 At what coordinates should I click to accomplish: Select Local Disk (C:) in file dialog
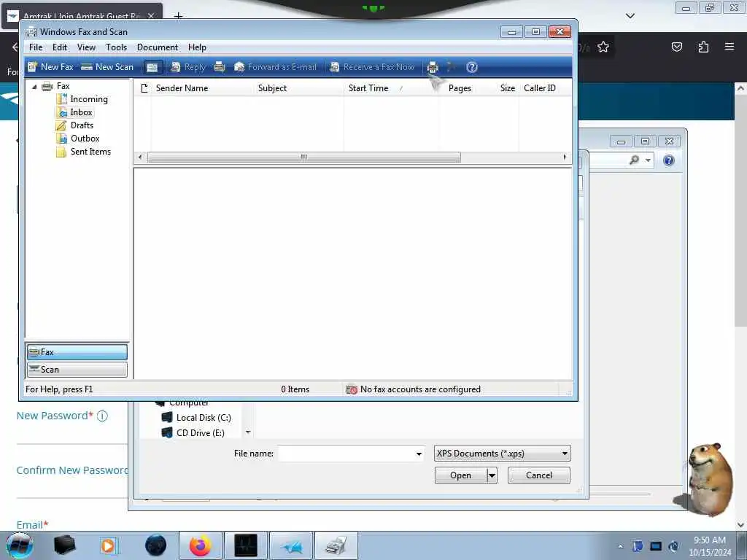[196, 418]
